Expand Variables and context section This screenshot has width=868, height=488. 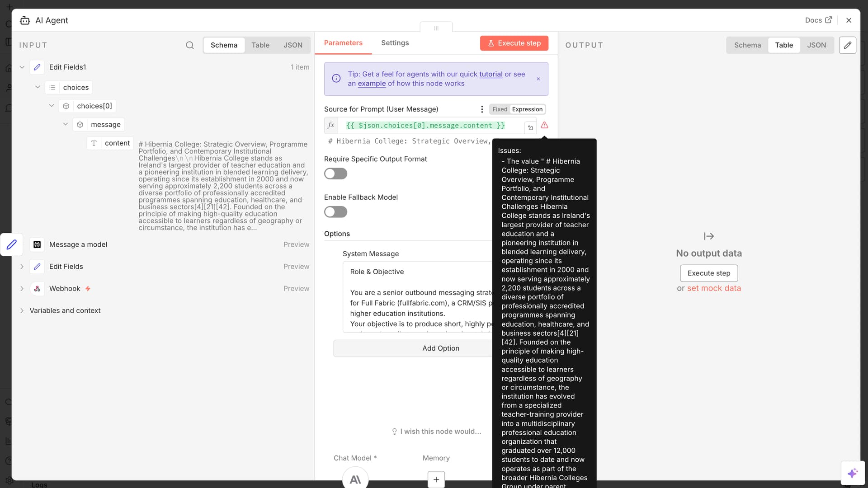tap(22, 311)
